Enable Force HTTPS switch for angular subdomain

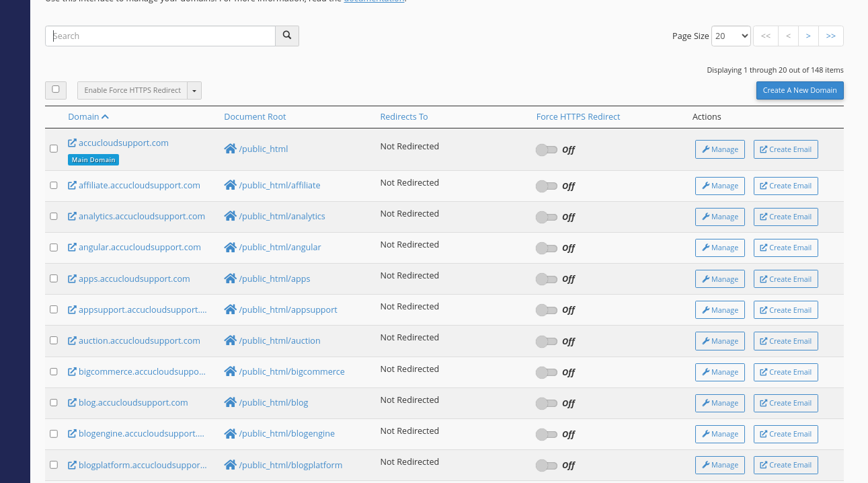coord(546,248)
